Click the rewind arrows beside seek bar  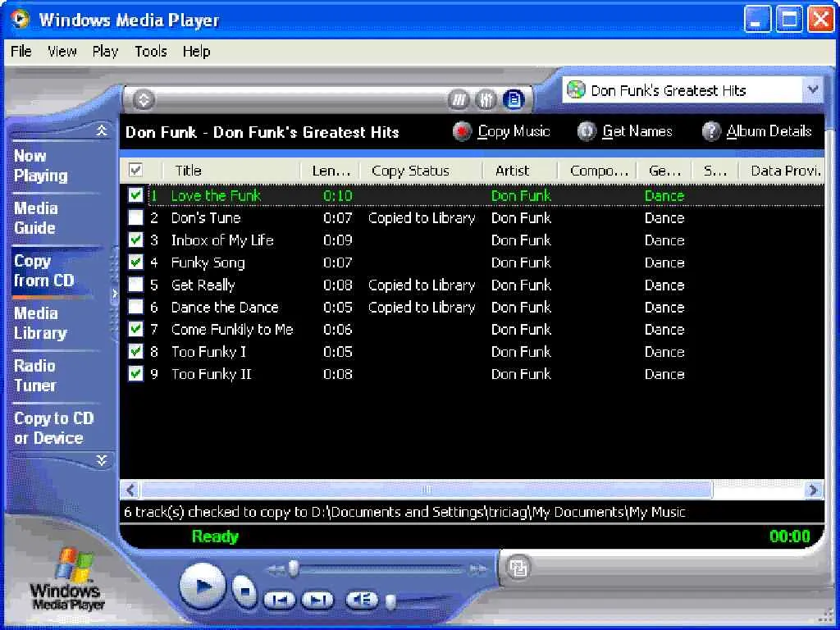point(276,569)
